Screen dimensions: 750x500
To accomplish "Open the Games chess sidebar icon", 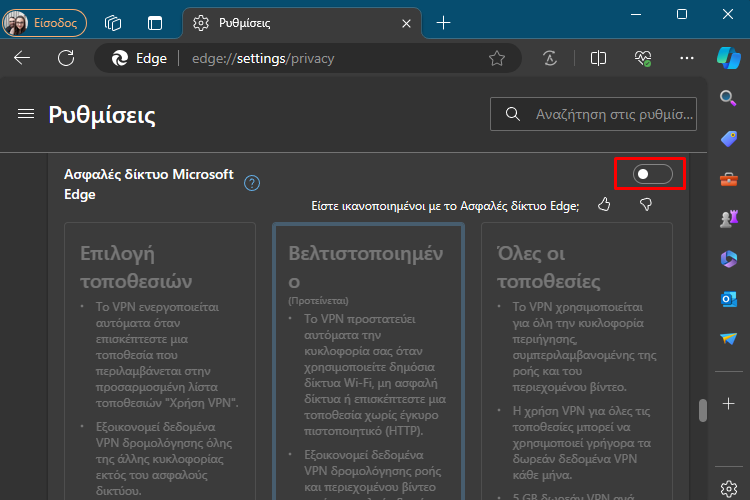I will pyautogui.click(x=728, y=219).
